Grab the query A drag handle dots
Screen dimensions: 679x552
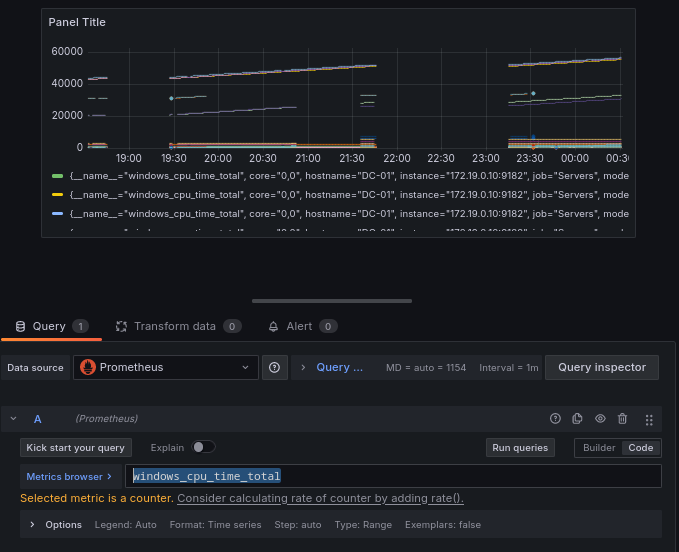(x=649, y=420)
